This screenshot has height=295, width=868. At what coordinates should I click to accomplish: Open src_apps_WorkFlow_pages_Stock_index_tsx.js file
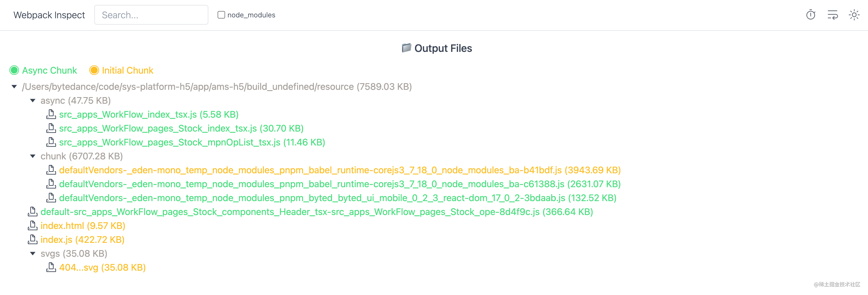coord(181,129)
